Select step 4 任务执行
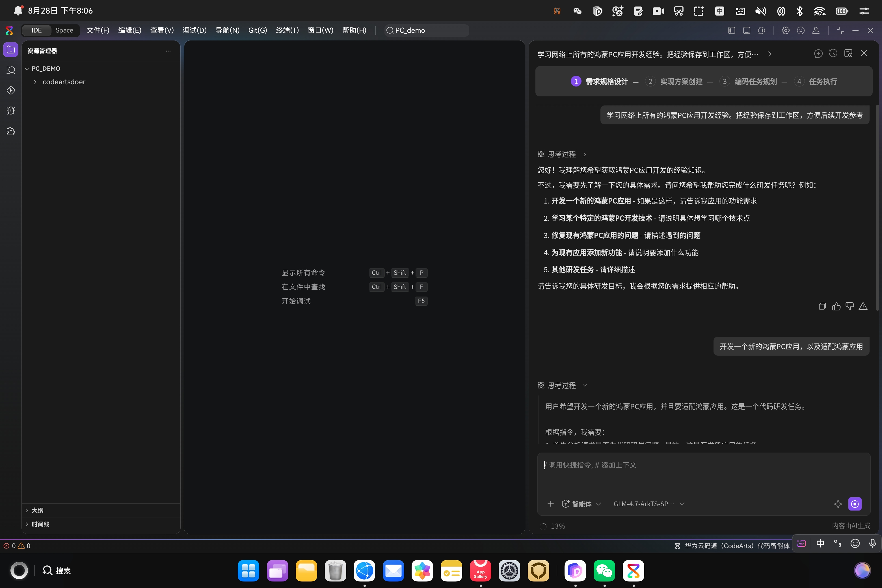Screen dimensions: 882x588 (x=816, y=81)
